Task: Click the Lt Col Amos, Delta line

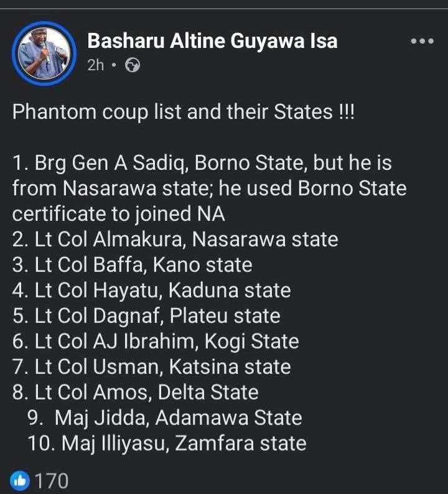Action: tap(136, 392)
